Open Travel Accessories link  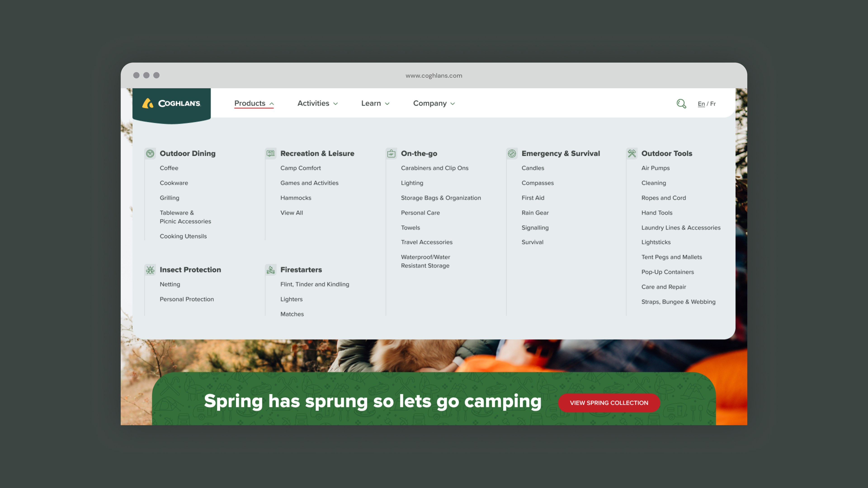[x=427, y=242]
